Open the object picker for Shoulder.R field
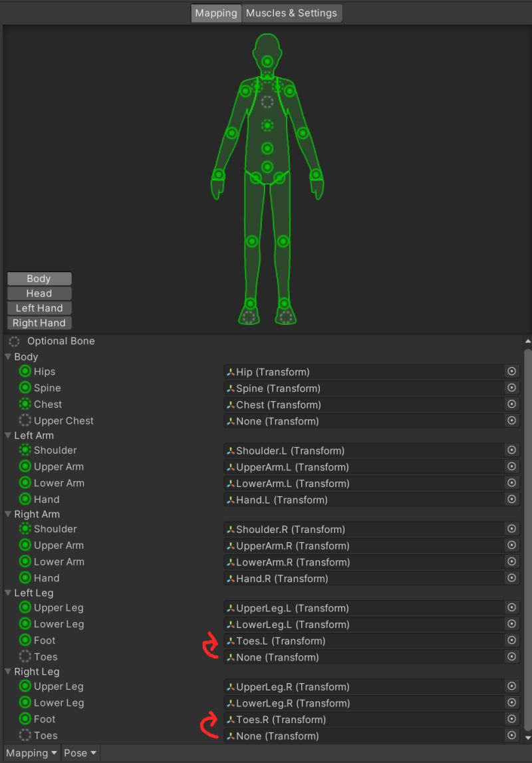532x763 pixels. pos(511,529)
